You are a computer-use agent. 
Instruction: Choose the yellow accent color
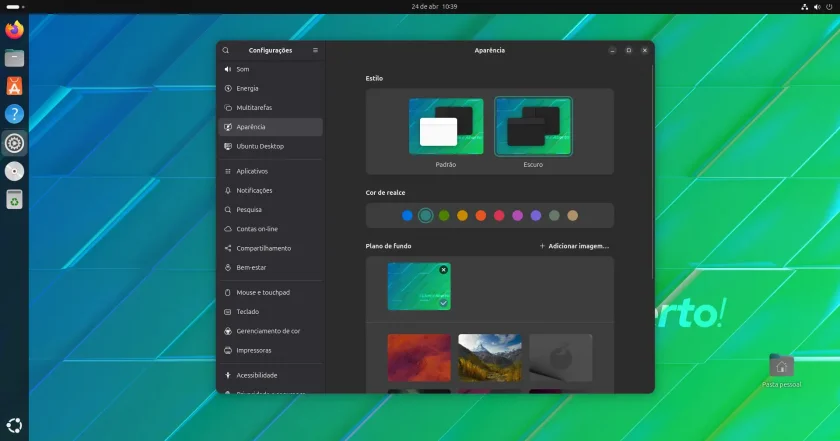462,215
